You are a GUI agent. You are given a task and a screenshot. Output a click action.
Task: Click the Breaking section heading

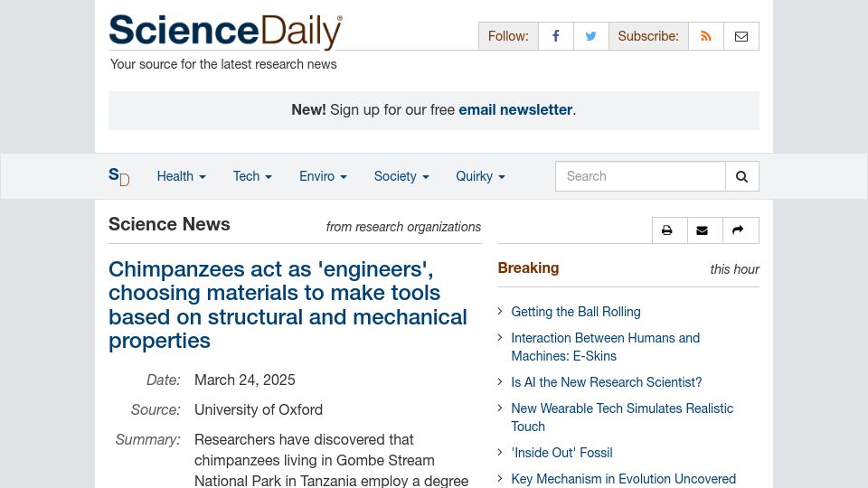pyautogui.click(x=528, y=267)
